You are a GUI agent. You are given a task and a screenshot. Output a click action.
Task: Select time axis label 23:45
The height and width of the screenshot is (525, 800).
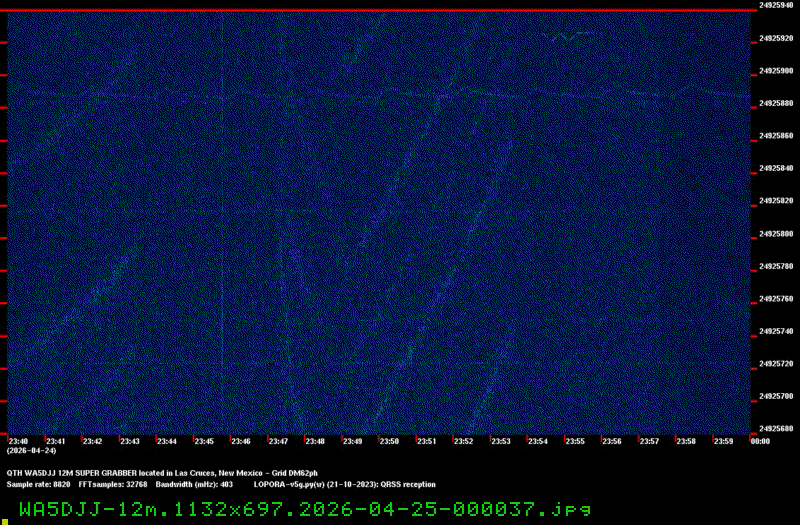click(x=204, y=441)
